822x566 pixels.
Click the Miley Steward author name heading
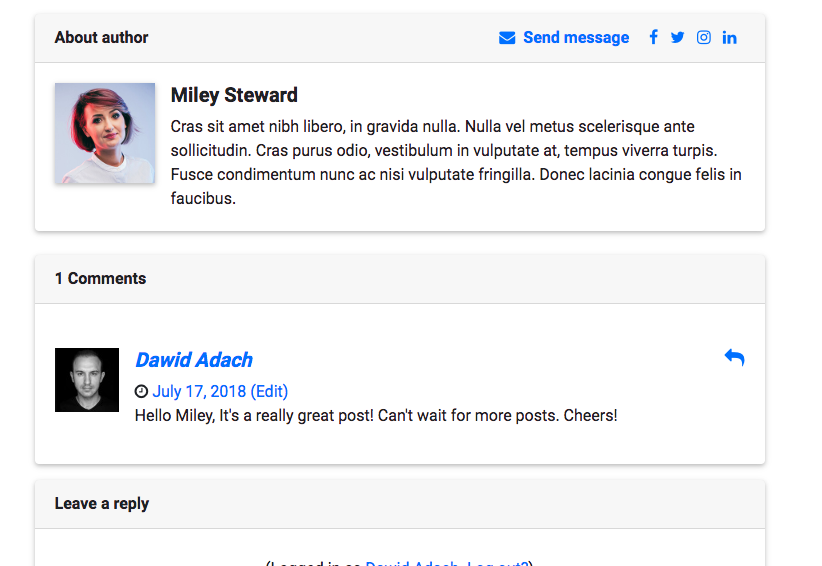pos(234,95)
